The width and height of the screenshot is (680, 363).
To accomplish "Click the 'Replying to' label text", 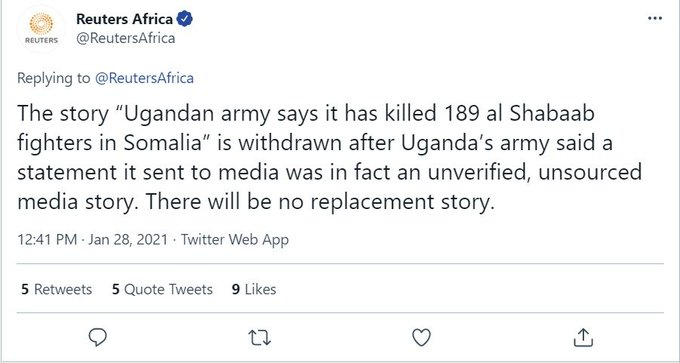I will point(54,78).
